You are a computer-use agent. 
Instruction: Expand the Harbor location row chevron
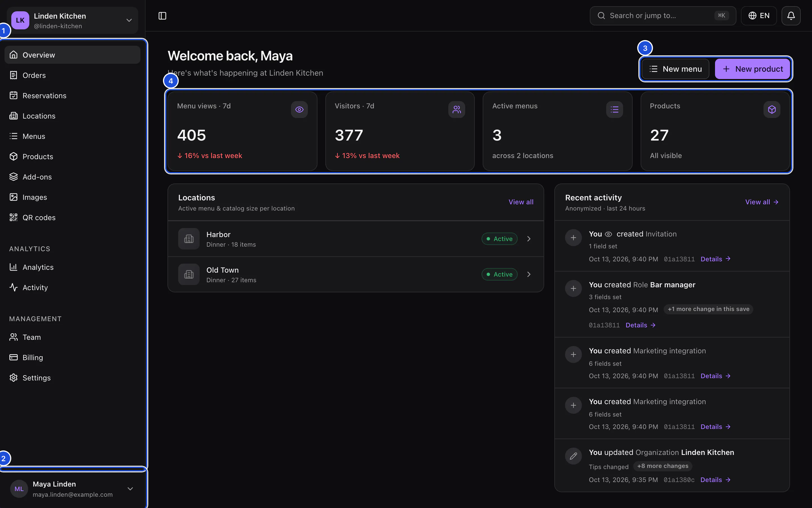point(529,239)
